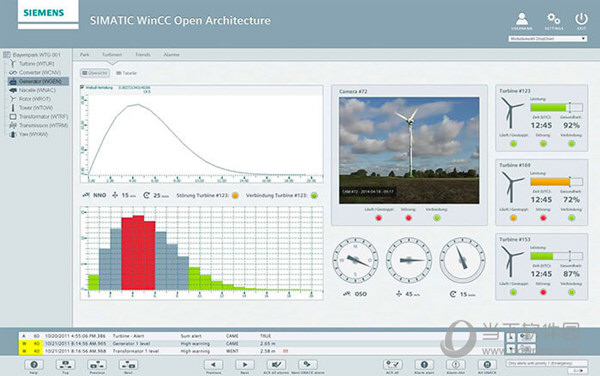Select Yaw (WYAW) in the tree
600x376 pixels.
click(33, 134)
